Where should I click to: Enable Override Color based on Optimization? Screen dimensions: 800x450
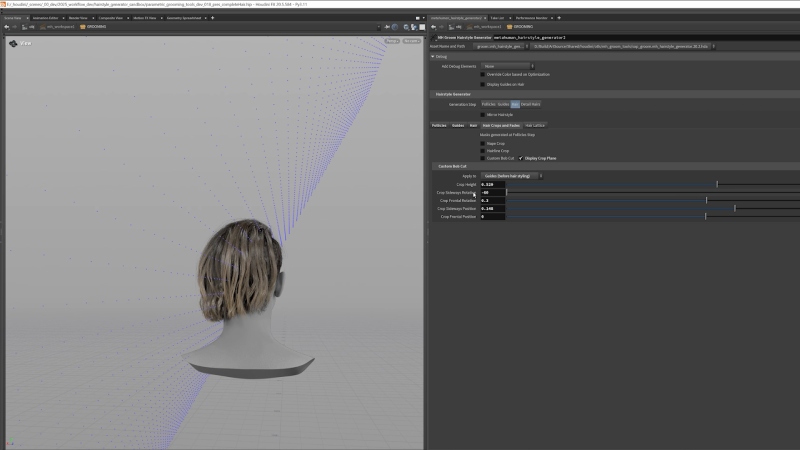(x=482, y=74)
